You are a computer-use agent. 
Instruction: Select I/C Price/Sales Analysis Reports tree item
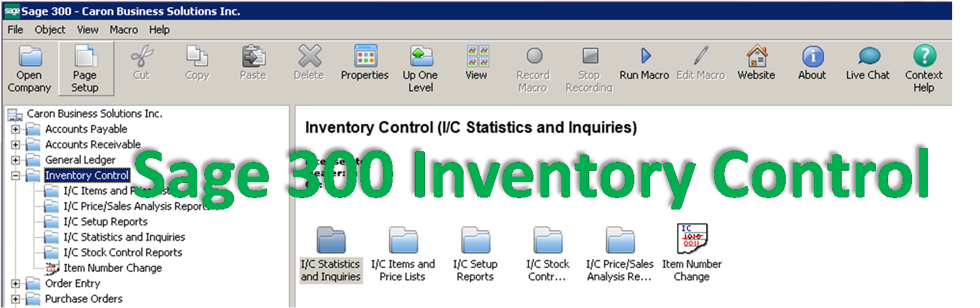(137, 206)
